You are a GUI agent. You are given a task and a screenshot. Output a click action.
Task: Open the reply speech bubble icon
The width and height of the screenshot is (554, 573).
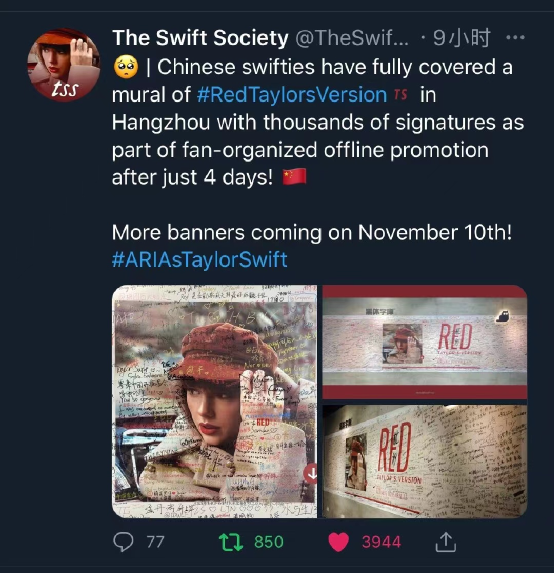click(123, 542)
